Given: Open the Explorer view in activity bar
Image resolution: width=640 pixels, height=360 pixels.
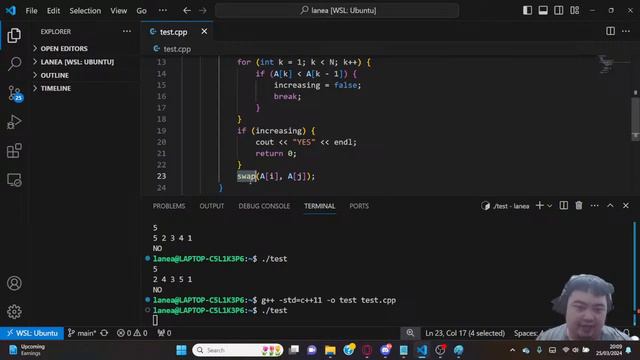Looking at the screenshot, I should [14, 36].
